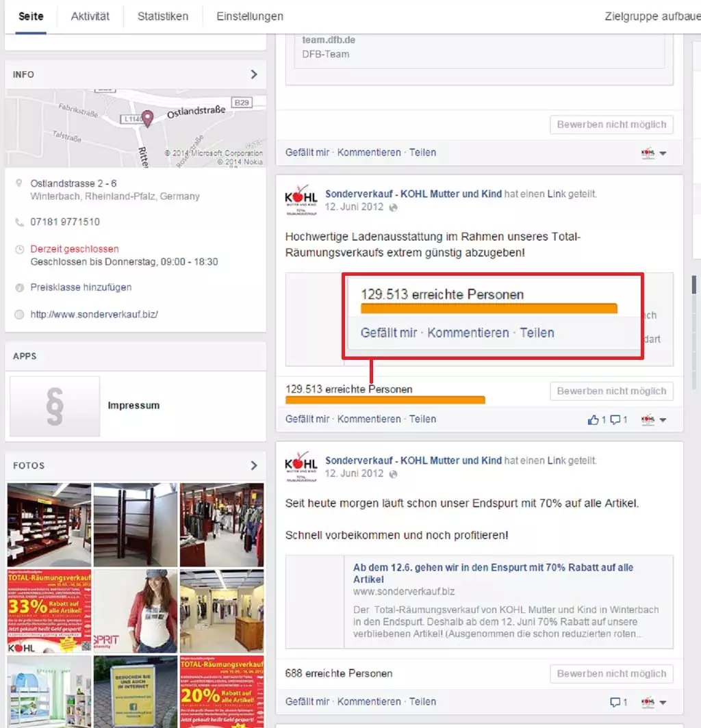Click the 12. Juni 2012 timestamp on the Endspurt post
The width and height of the screenshot is (701, 728).
pyautogui.click(x=354, y=473)
